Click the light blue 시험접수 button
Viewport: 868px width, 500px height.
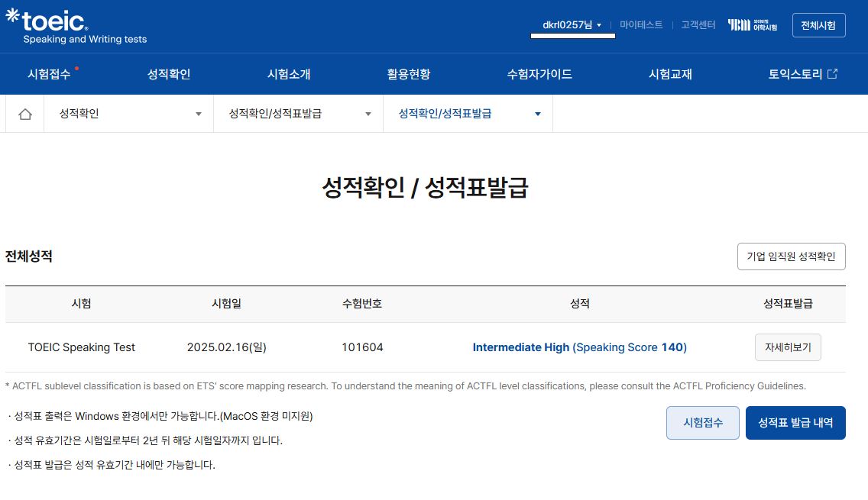pyautogui.click(x=702, y=423)
